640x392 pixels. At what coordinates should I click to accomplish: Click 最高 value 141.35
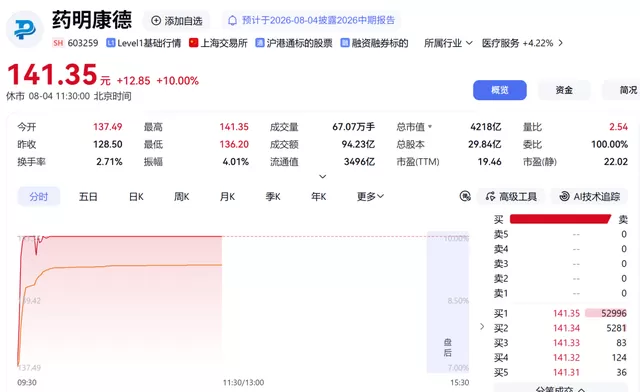pyautogui.click(x=234, y=127)
